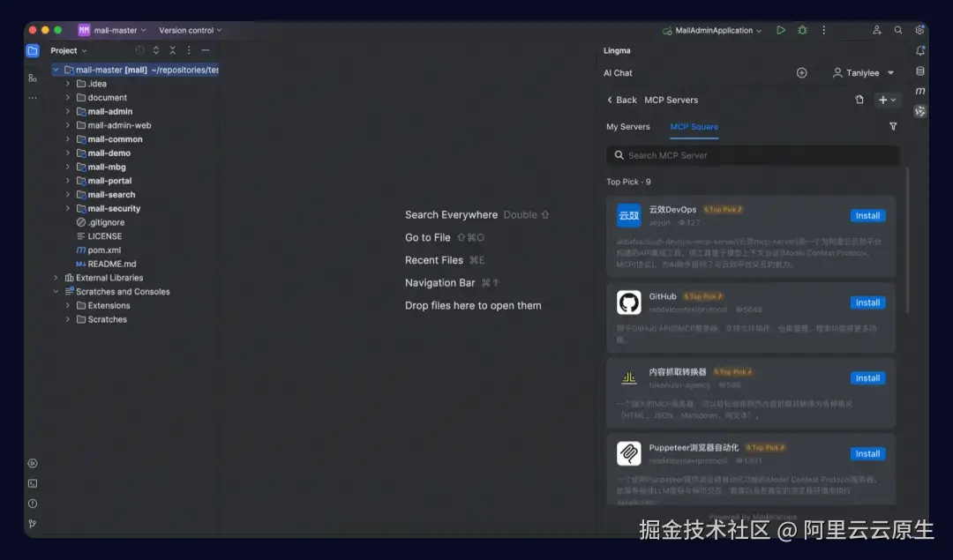953x560 pixels.
Task: Open notifications with the bell icon
Action: 920,51
